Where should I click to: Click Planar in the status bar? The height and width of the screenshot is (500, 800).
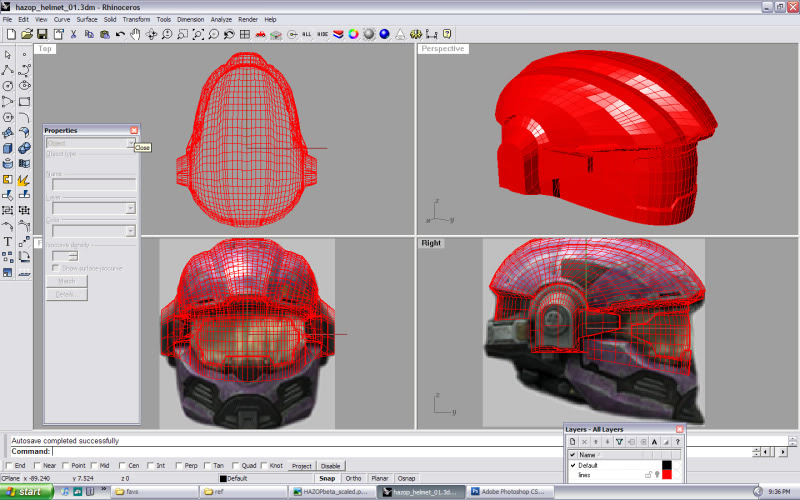pos(380,478)
